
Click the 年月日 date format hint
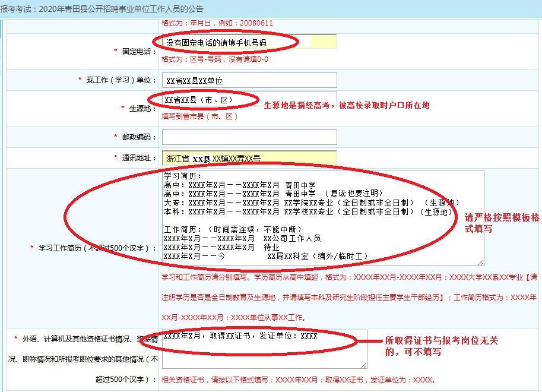click(x=217, y=23)
